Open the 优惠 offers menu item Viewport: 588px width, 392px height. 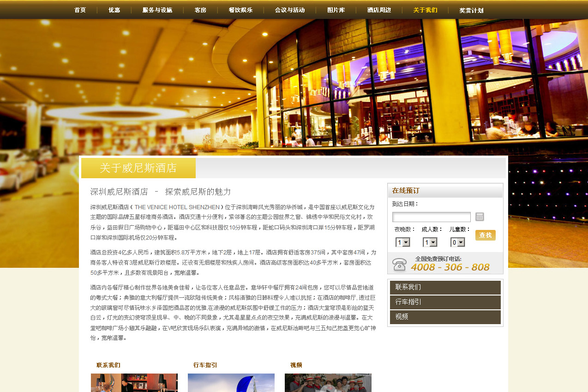point(114,10)
